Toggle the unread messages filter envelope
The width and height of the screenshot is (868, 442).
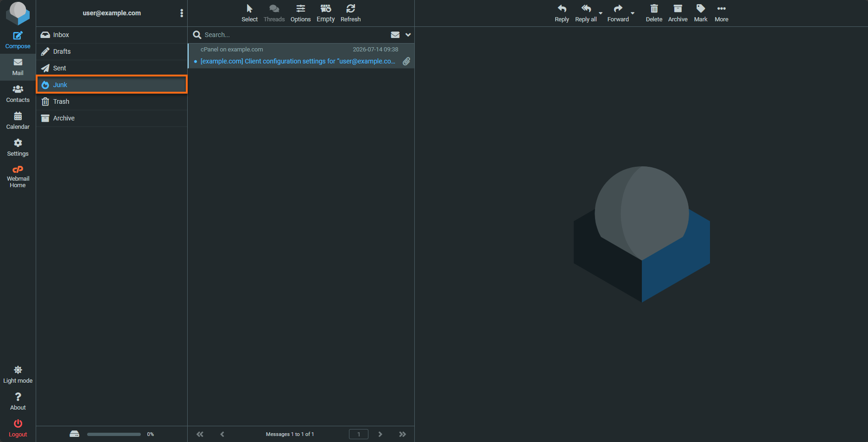pyautogui.click(x=395, y=35)
